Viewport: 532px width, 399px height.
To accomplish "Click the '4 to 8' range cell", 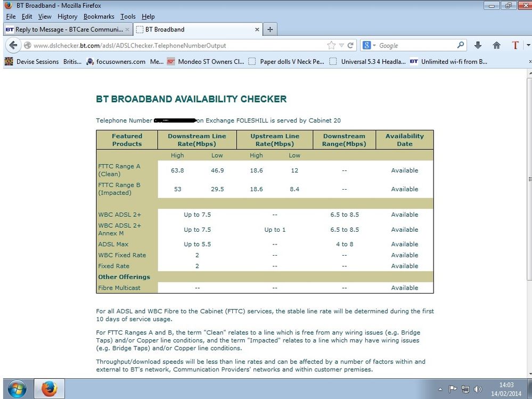I will [x=345, y=244].
